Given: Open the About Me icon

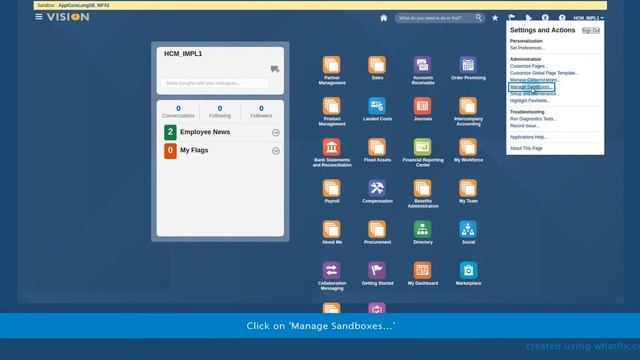Looking at the screenshot, I should [x=331, y=229].
